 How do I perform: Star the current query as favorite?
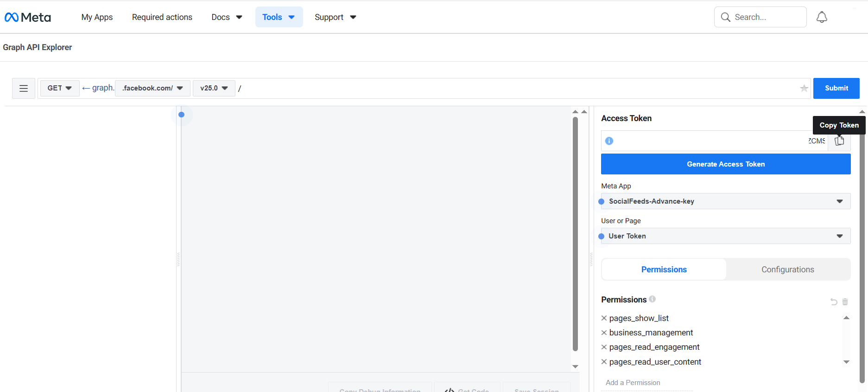[x=804, y=88]
